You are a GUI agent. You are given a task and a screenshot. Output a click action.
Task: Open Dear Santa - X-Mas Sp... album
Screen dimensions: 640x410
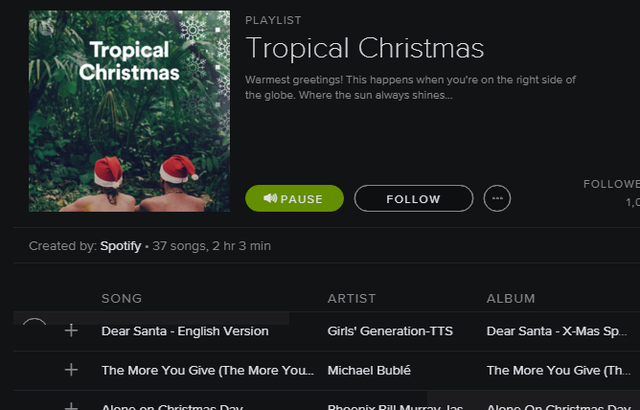point(556,331)
